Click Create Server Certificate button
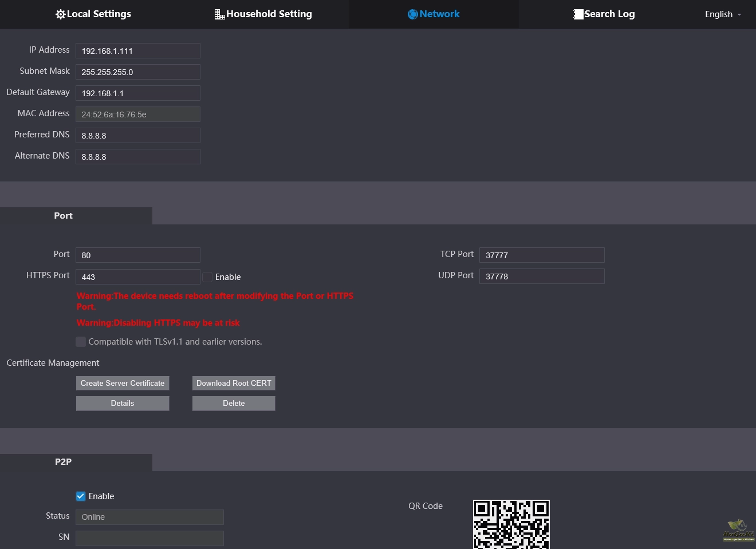This screenshot has height=549, width=756. (x=123, y=383)
